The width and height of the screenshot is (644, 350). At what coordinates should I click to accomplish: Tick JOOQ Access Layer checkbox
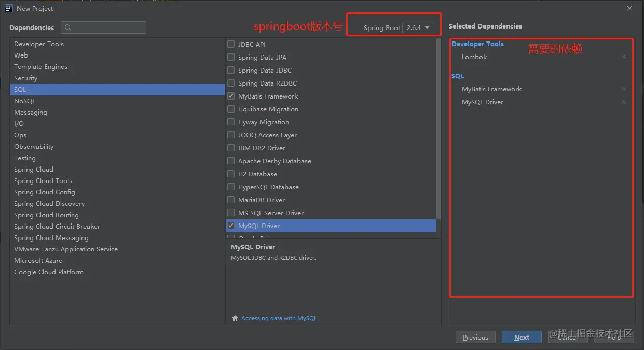231,135
